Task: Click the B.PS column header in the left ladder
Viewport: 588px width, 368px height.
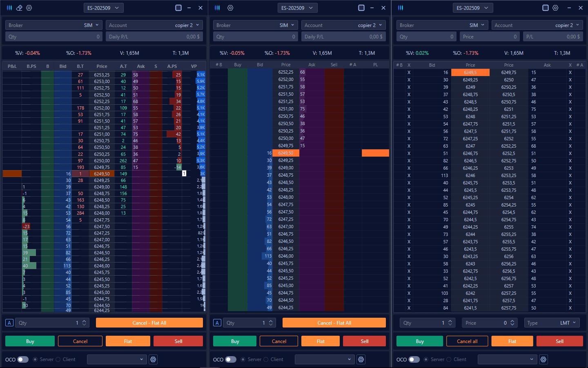Action: [31, 66]
